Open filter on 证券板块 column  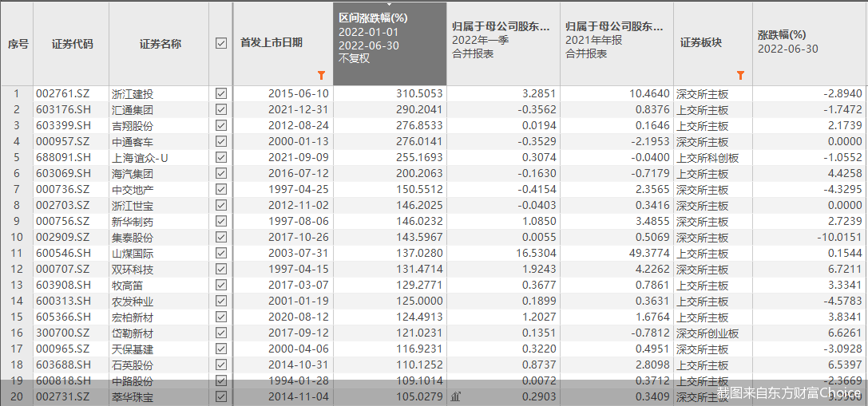[740, 76]
